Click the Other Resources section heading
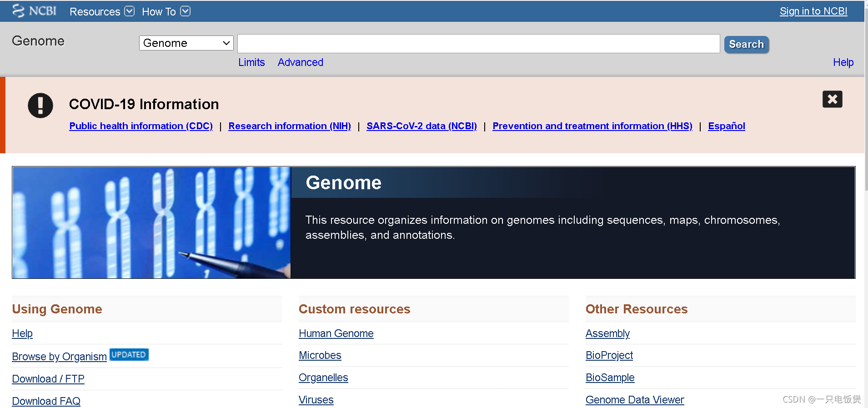 [637, 309]
